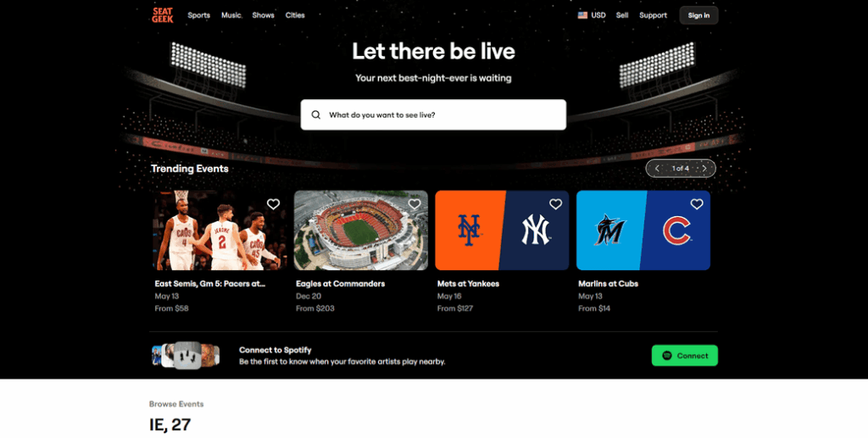868x438 pixels.
Task: Click the Spotify artist thumbnails icon
Action: coord(186,355)
